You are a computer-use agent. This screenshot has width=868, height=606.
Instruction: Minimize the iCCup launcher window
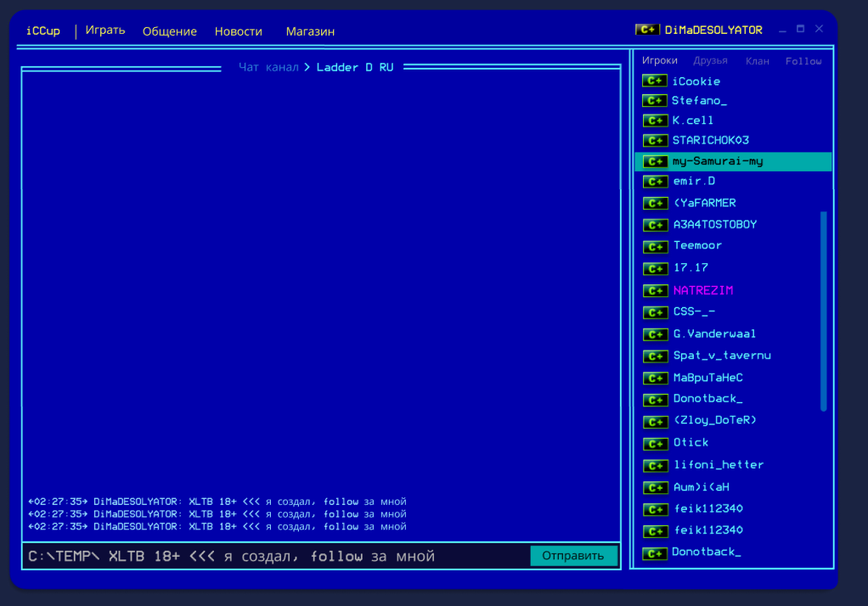pyautogui.click(x=782, y=30)
